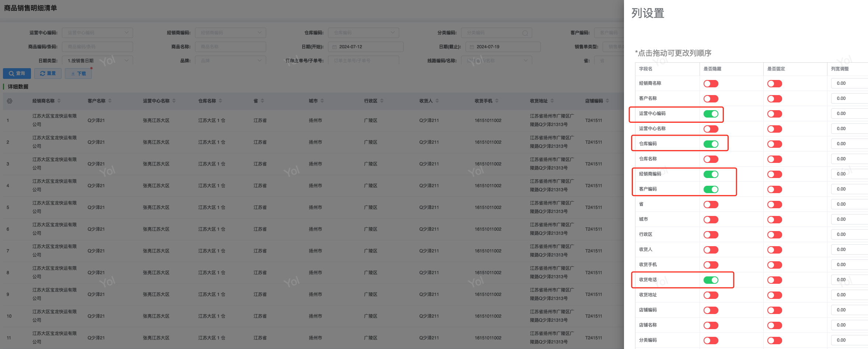The image size is (868, 349).
Task: Sort by 店铺编码 column sort icon
Action: tap(607, 101)
